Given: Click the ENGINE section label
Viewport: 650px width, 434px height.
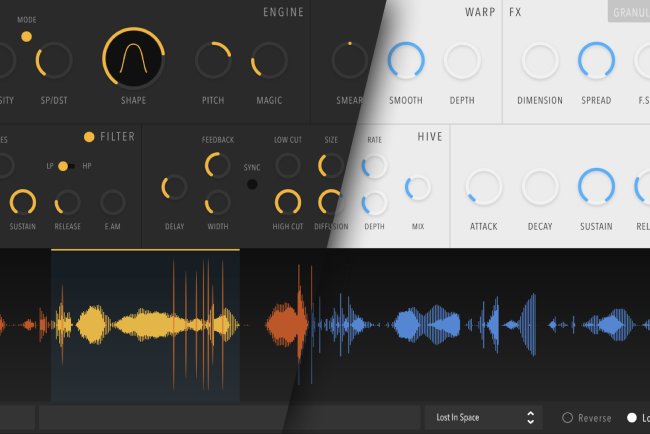Looking at the screenshot, I should (x=284, y=12).
